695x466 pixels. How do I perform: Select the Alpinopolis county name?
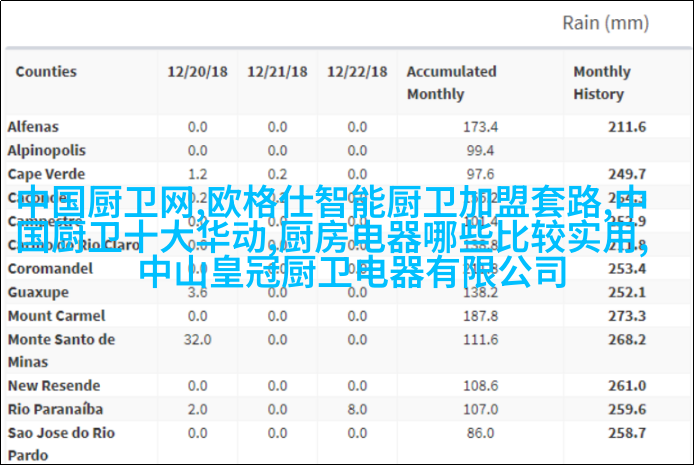tap(47, 151)
